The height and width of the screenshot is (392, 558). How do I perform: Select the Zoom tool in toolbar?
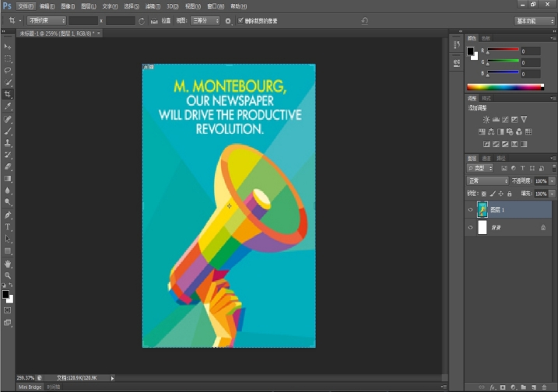tap(8, 275)
